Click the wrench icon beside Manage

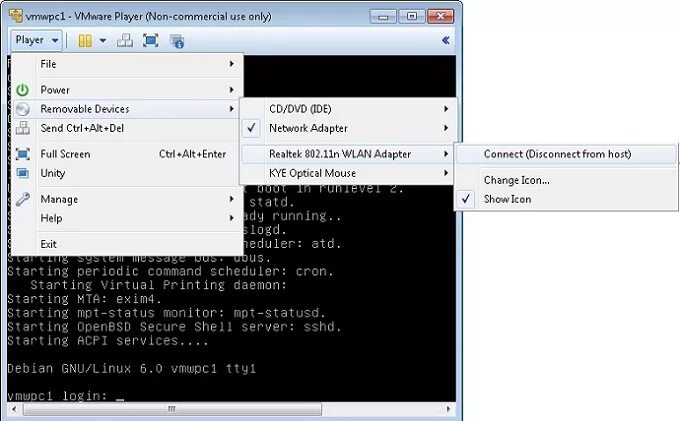click(23, 199)
